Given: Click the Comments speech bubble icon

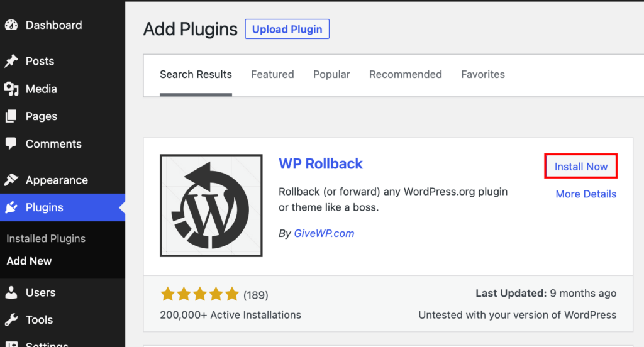Looking at the screenshot, I should (11, 144).
